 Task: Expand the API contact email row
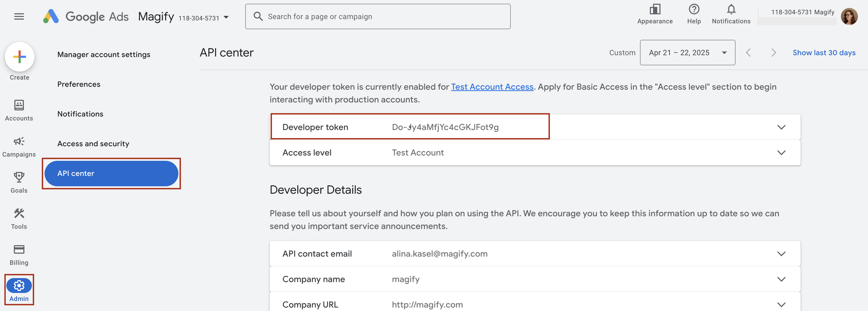781,254
